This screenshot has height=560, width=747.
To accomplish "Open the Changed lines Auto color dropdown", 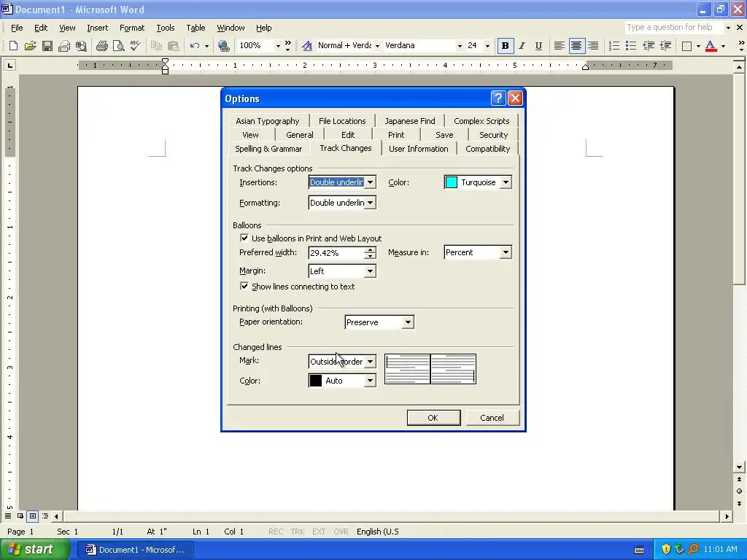I will [x=370, y=381].
